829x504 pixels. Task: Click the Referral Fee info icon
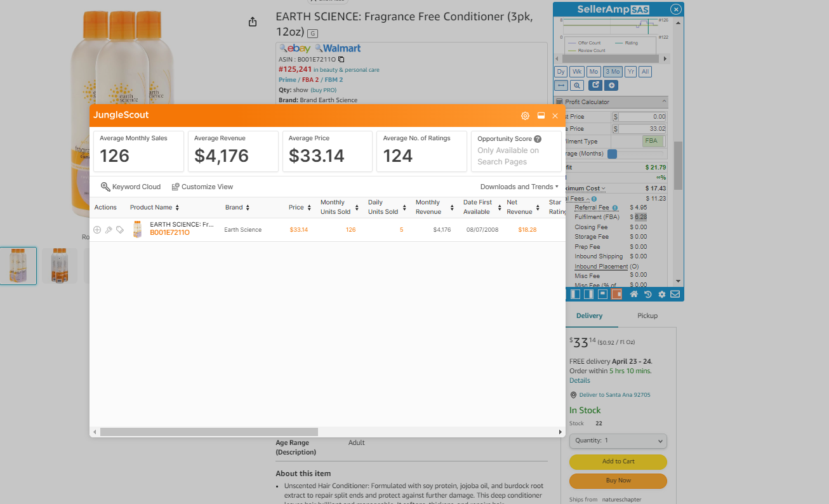tap(615, 208)
